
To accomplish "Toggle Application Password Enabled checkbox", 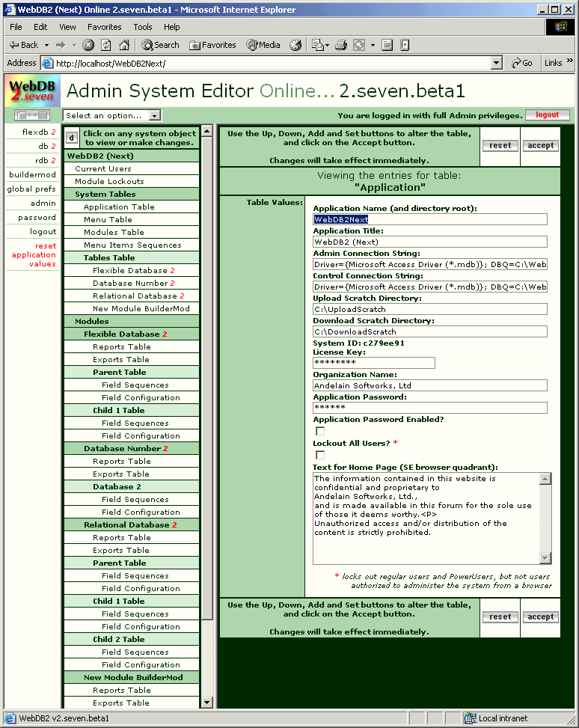I will tap(320, 431).
